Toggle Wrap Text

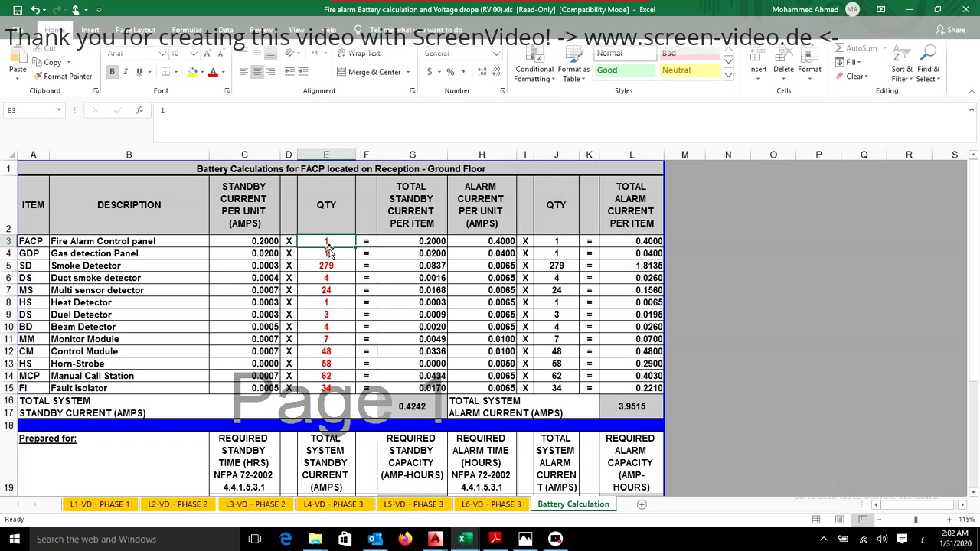(x=358, y=54)
